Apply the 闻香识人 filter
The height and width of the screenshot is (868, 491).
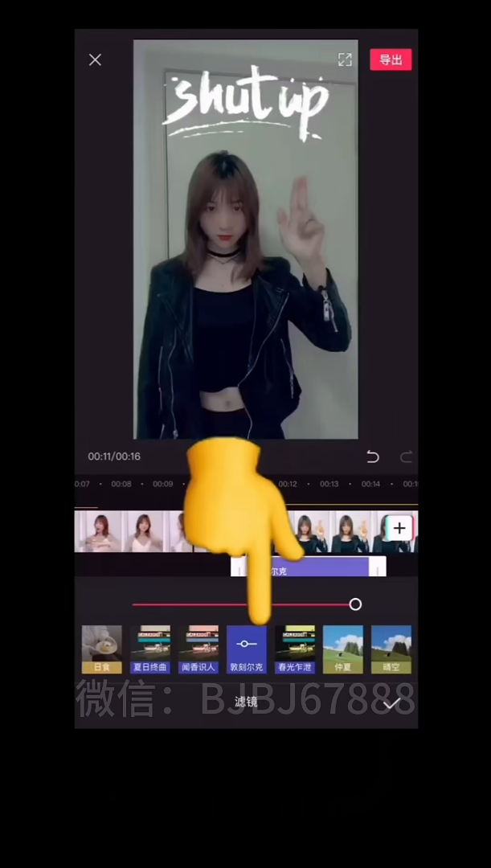198,649
